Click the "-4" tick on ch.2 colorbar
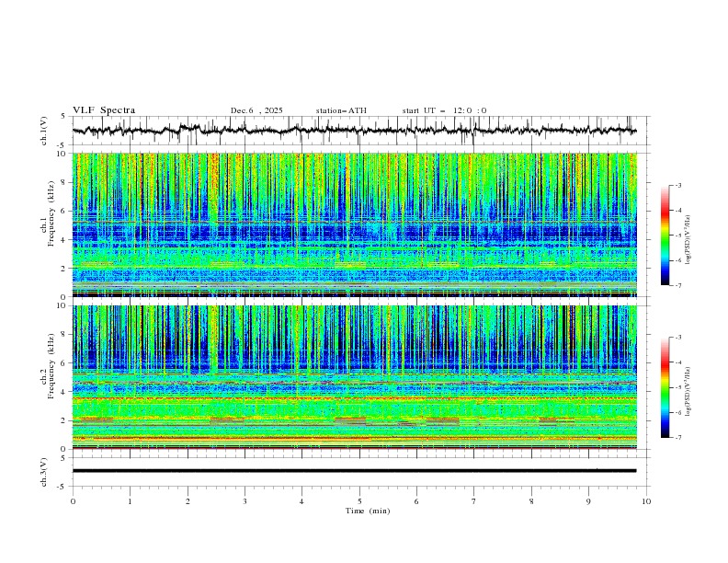Viewport: 728px width, 563px height. [677, 362]
